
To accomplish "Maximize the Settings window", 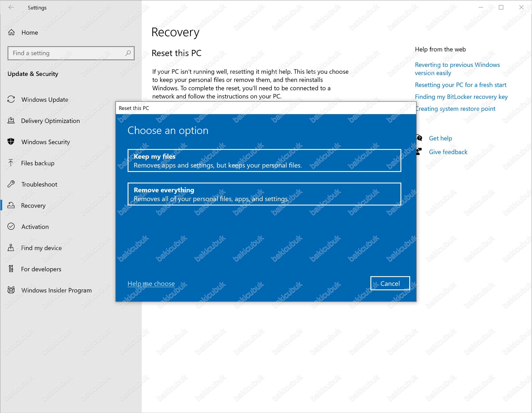I will click(501, 7).
